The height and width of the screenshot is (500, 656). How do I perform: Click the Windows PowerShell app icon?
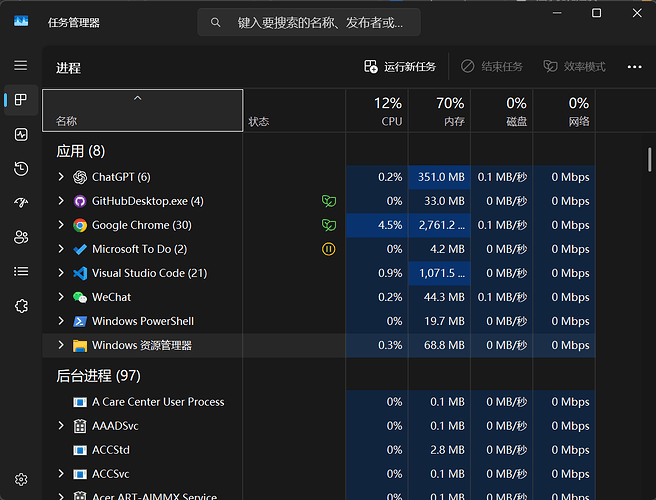click(80, 321)
